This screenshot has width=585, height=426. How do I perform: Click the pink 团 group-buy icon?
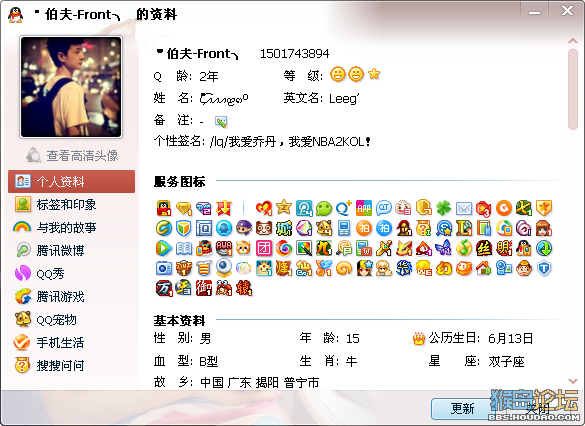pos(264,248)
